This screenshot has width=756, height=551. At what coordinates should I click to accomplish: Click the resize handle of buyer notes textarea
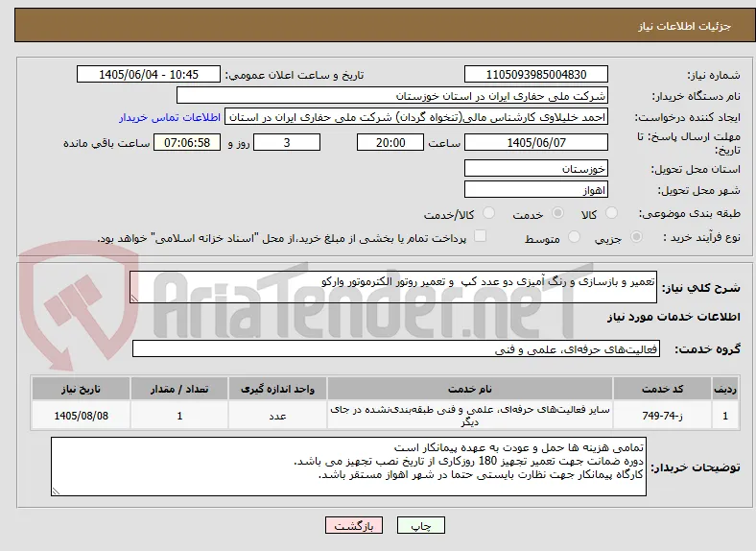coord(56,491)
